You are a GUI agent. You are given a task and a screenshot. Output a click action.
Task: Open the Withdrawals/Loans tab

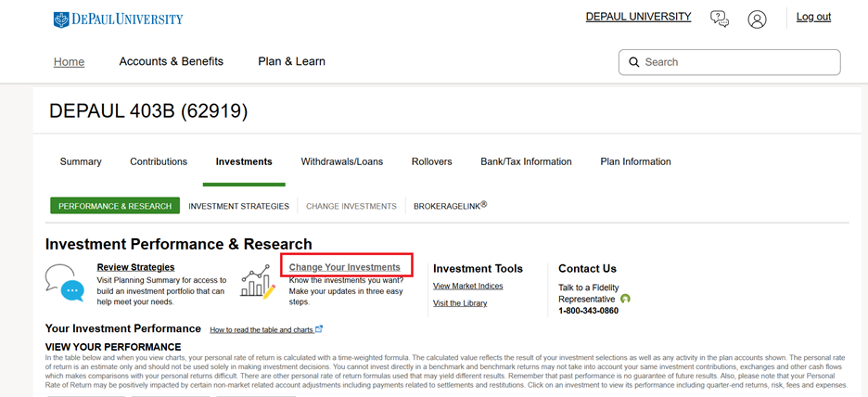pyautogui.click(x=341, y=161)
